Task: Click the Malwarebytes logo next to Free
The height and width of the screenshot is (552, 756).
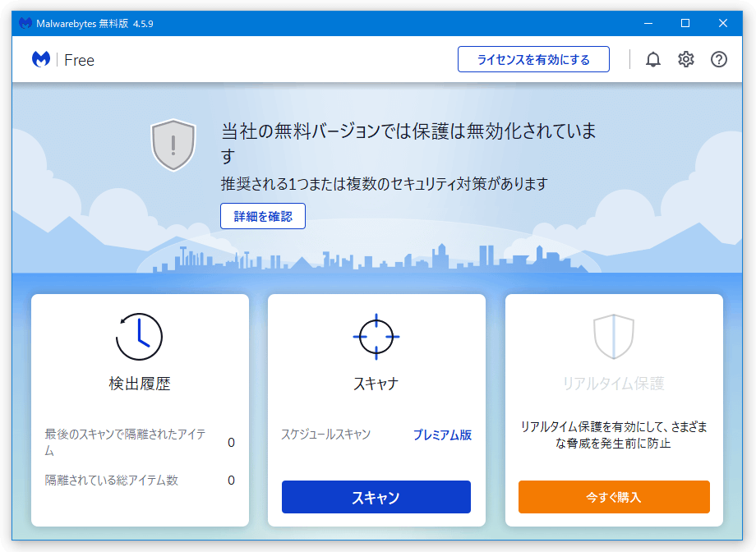Action: click(41, 60)
